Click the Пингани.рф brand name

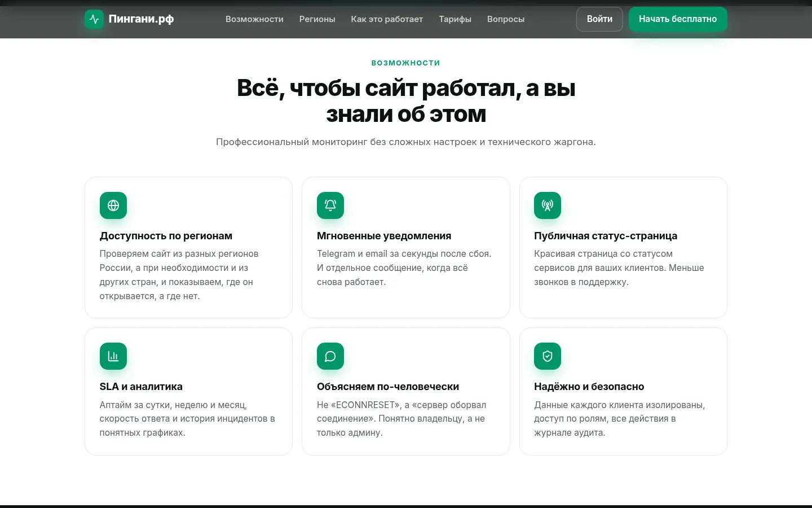coord(141,19)
